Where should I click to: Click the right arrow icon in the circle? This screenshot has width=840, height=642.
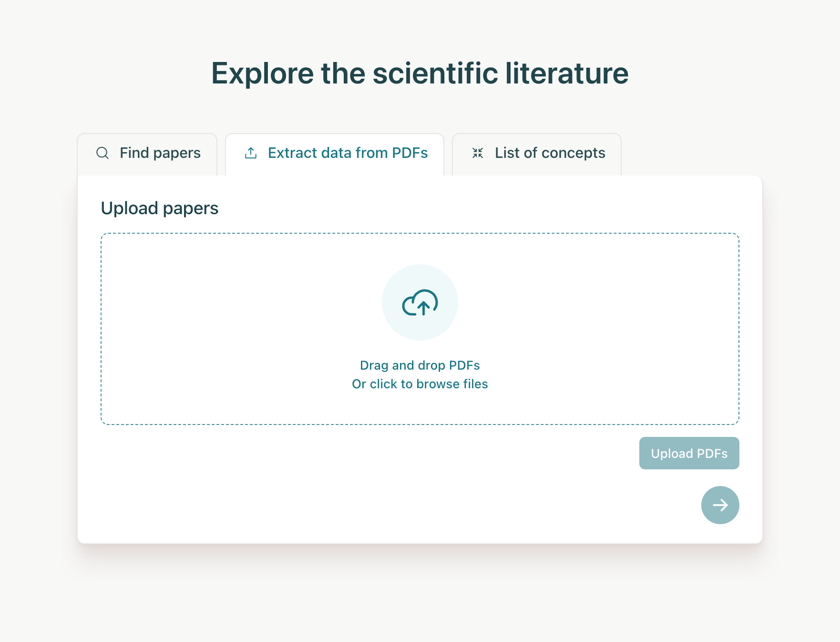click(x=720, y=505)
